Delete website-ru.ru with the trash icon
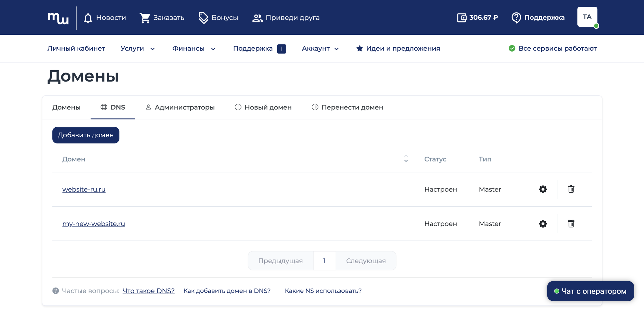 point(571,189)
